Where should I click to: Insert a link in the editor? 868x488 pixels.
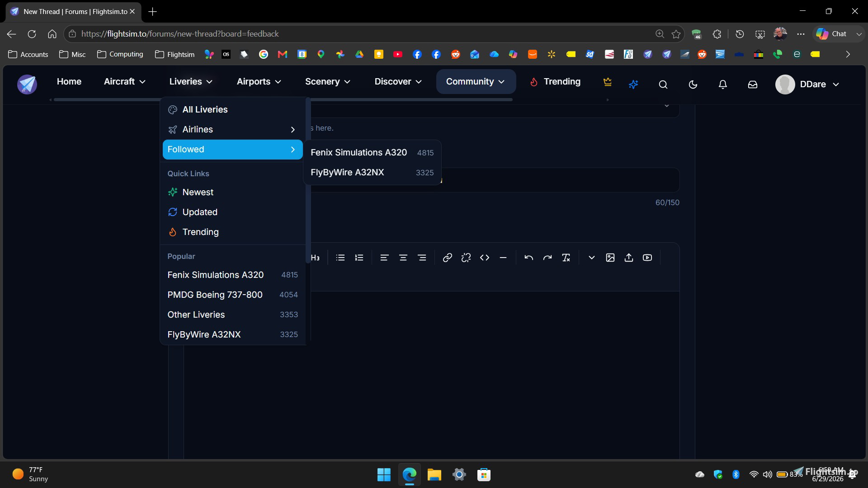click(448, 258)
